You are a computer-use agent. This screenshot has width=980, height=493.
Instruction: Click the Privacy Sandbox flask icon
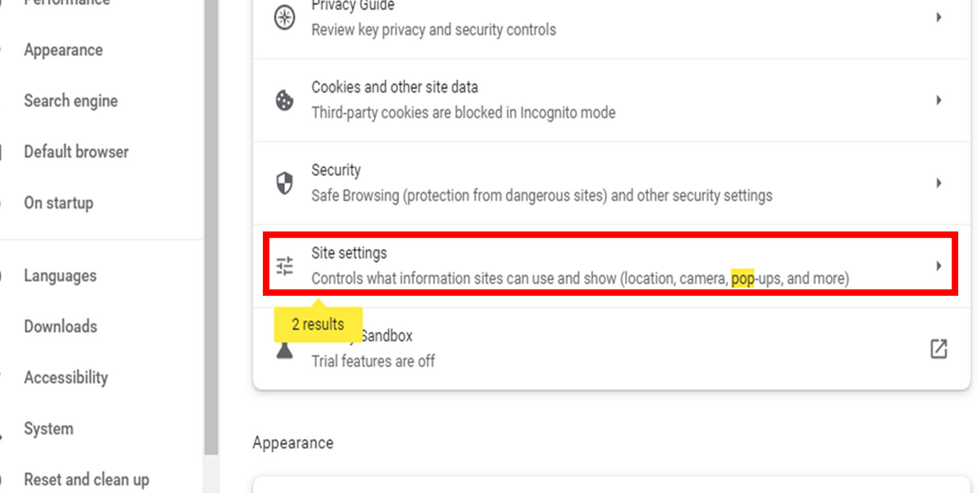(x=284, y=351)
